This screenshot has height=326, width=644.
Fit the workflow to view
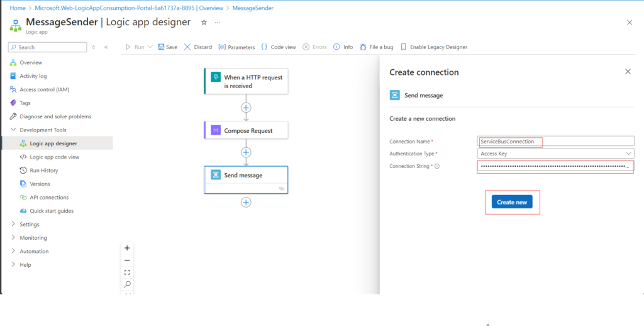pyautogui.click(x=127, y=272)
